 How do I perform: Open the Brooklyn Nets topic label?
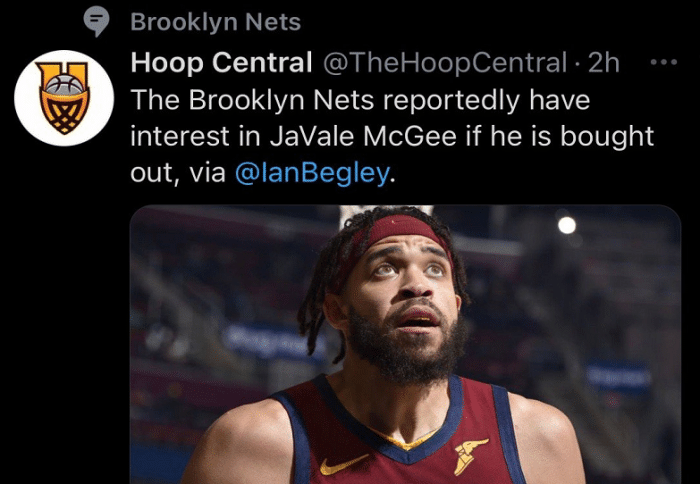point(215,21)
